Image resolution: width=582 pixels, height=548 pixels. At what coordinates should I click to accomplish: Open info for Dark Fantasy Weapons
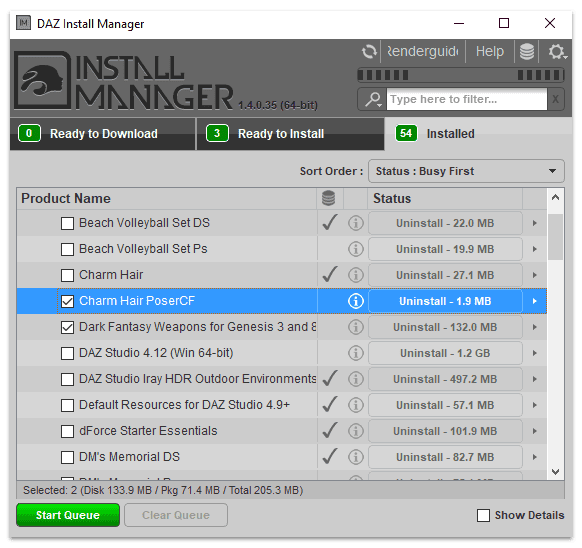[x=356, y=327]
